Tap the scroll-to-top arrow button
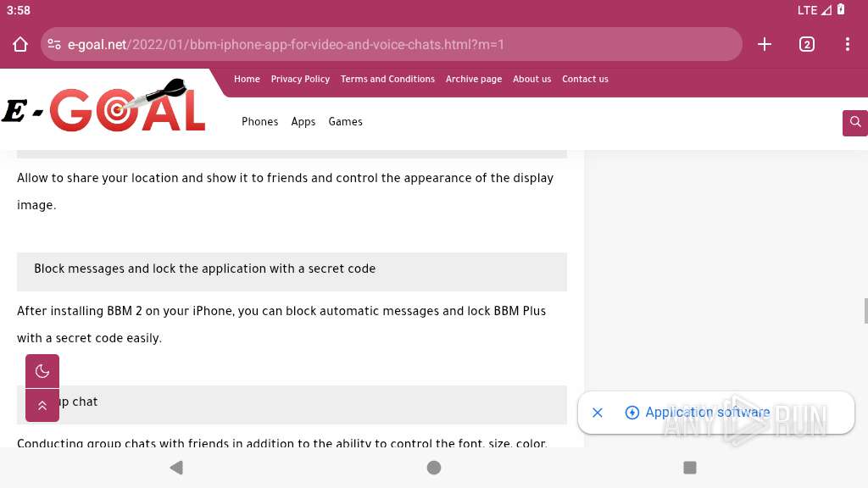 [42, 406]
